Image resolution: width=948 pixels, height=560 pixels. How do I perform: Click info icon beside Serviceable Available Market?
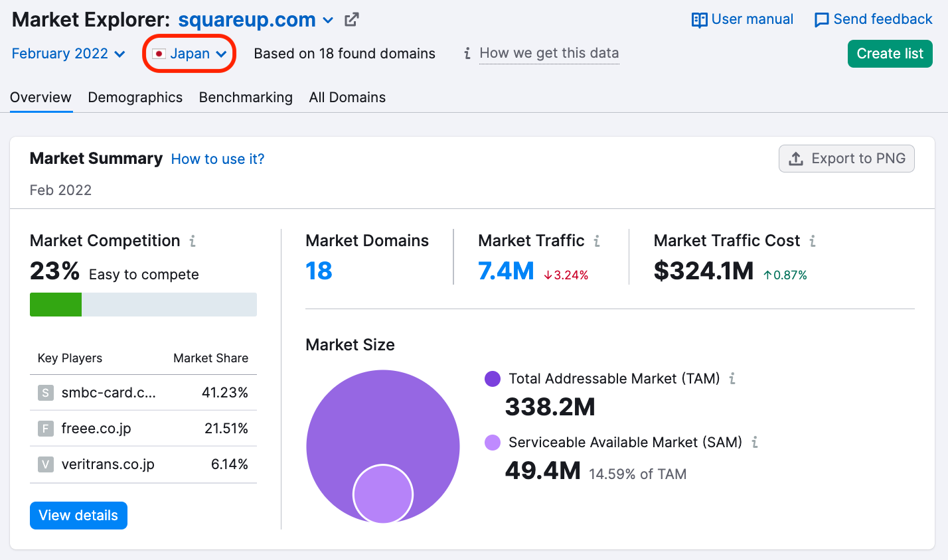point(755,442)
